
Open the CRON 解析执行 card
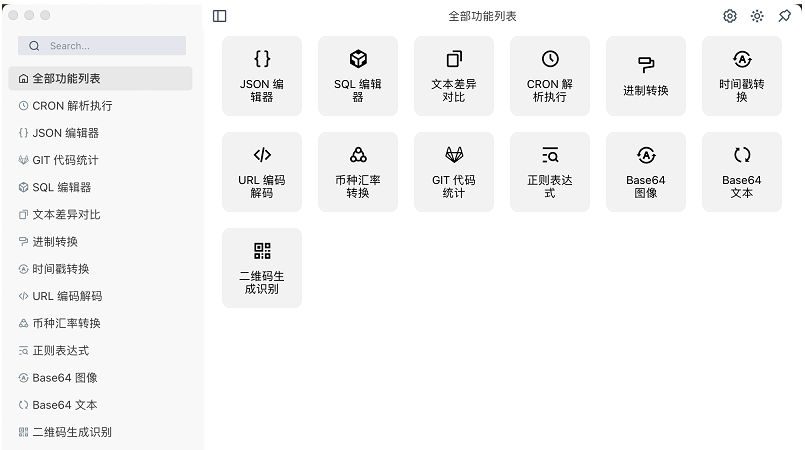click(550, 76)
